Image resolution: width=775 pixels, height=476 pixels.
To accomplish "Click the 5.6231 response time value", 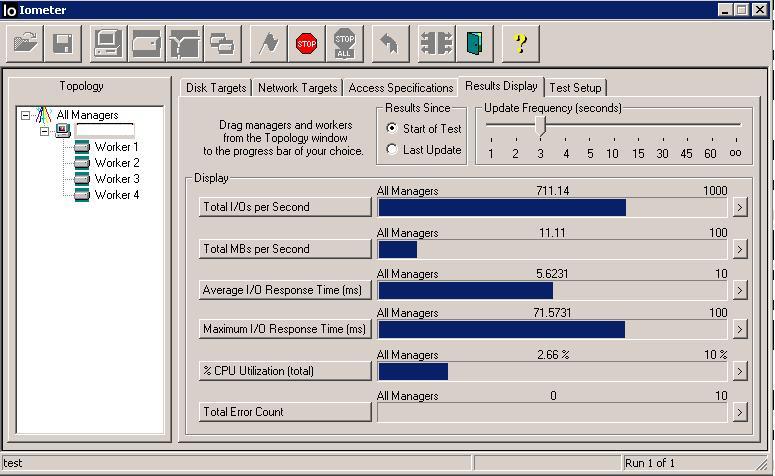I will [552, 274].
